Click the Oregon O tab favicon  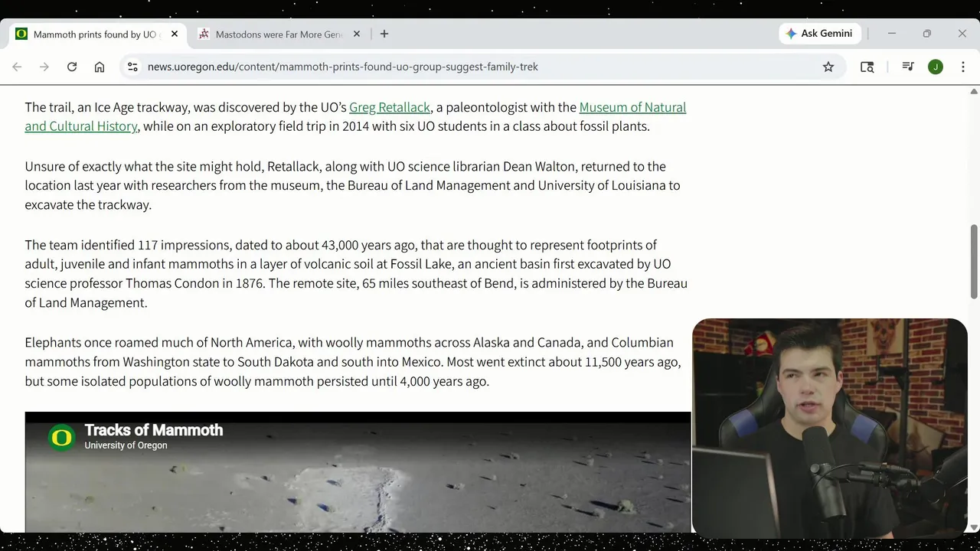tap(21, 34)
